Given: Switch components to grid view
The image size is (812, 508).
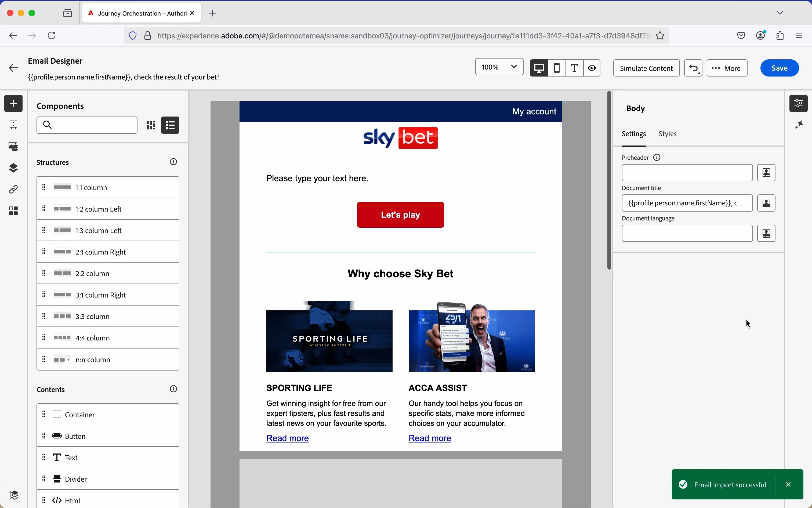Looking at the screenshot, I should (x=151, y=125).
